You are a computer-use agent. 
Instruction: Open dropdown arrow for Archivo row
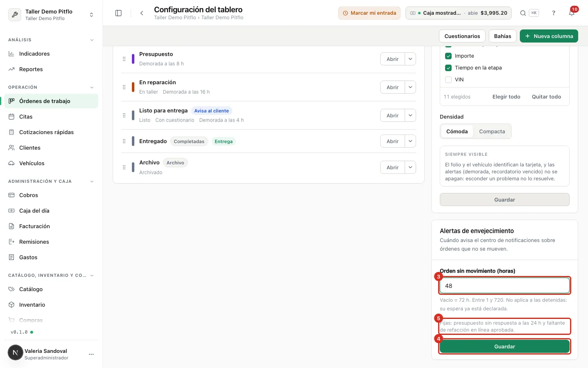point(410,167)
